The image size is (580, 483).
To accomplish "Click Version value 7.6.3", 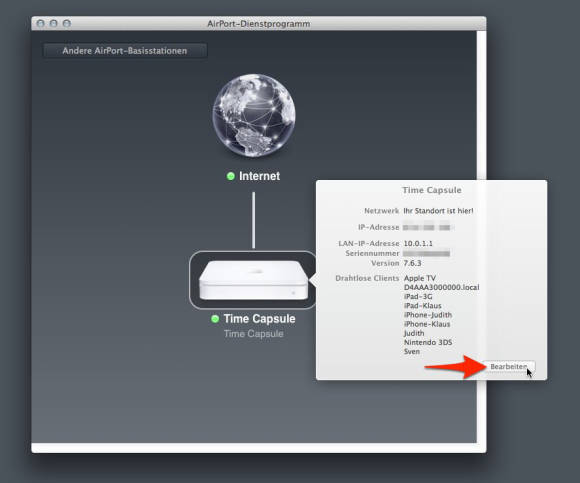I will 412,263.
